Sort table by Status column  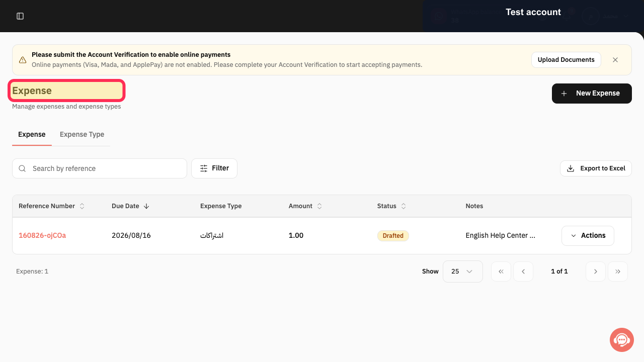(x=391, y=206)
